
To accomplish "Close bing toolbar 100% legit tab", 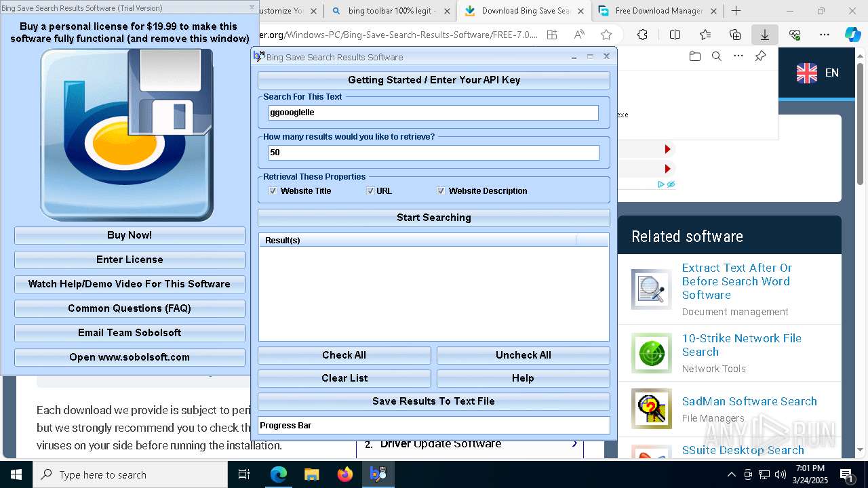I will click(447, 11).
